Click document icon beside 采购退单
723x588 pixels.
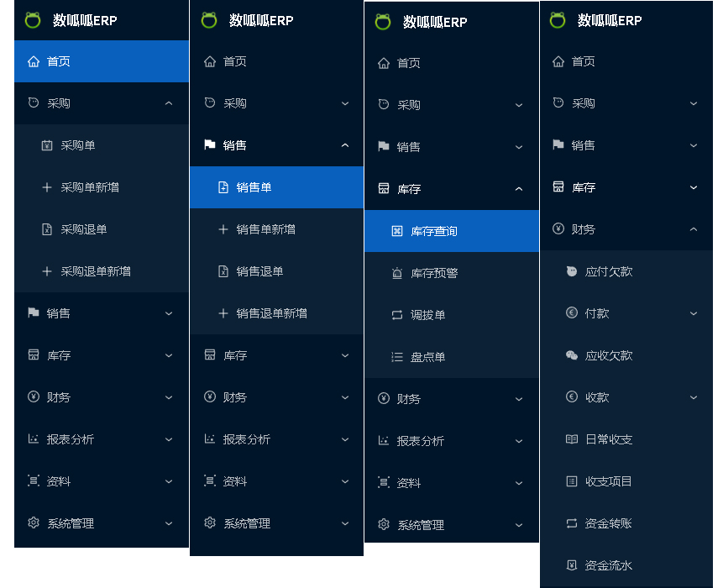pos(47,229)
